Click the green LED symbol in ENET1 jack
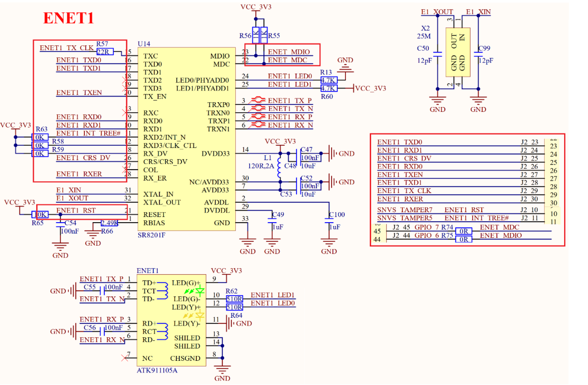Image resolution: width=588 pixels, height=385 pixels. (199, 291)
